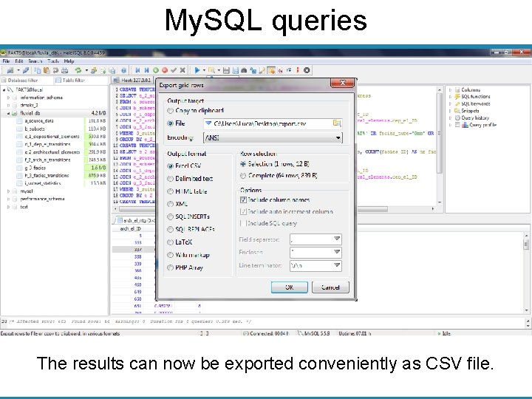Open the File menu
Image resolution: width=532 pixels, height=399 pixels.
(x=6, y=61)
